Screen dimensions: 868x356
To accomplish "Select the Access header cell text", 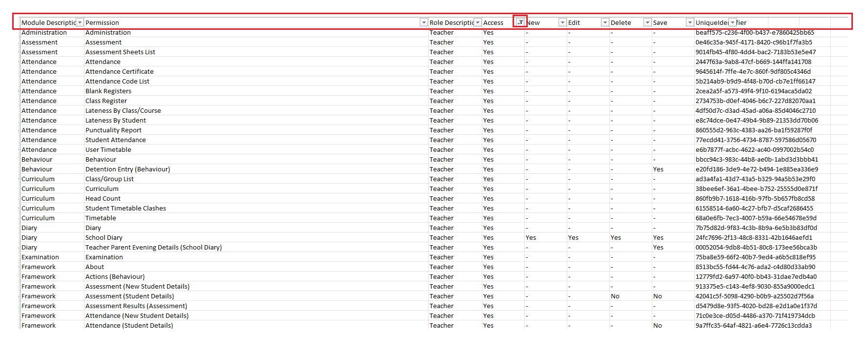I will click(x=493, y=22).
